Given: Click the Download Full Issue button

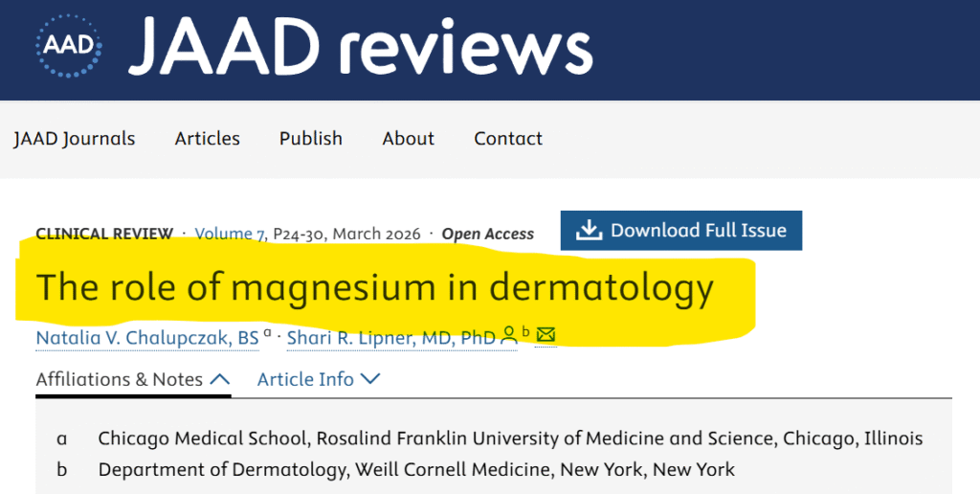Looking at the screenshot, I should click(x=681, y=231).
